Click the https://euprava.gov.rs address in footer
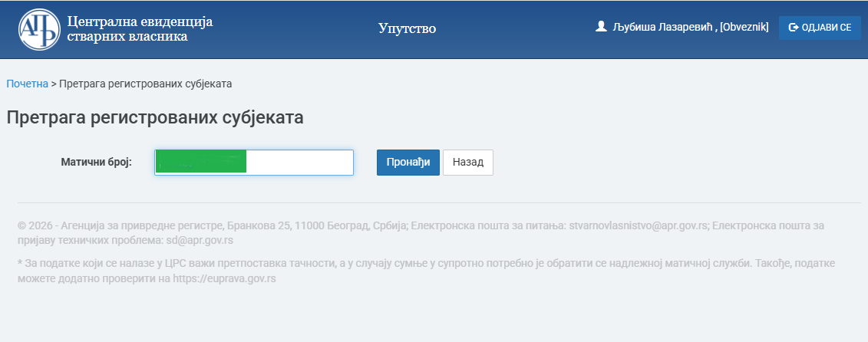Image resolution: width=868 pixels, height=342 pixels. click(224, 278)
